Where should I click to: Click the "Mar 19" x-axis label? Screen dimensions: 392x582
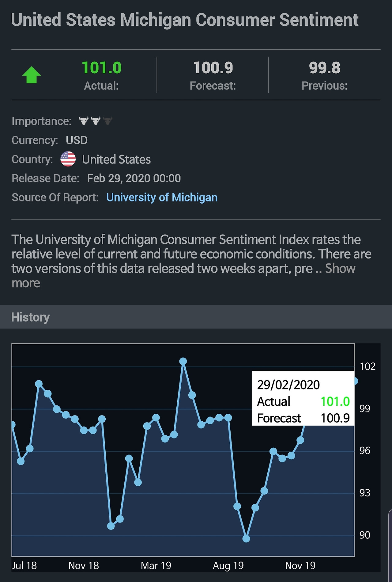156,566
